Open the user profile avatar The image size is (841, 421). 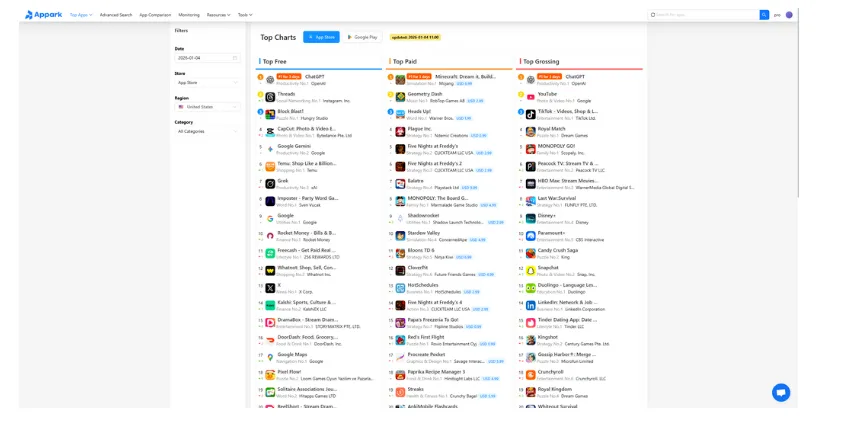click(x=789, y=15)
